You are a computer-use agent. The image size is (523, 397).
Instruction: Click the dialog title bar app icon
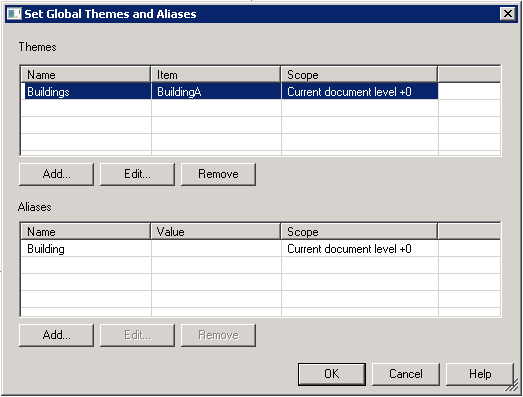point(14,14)
